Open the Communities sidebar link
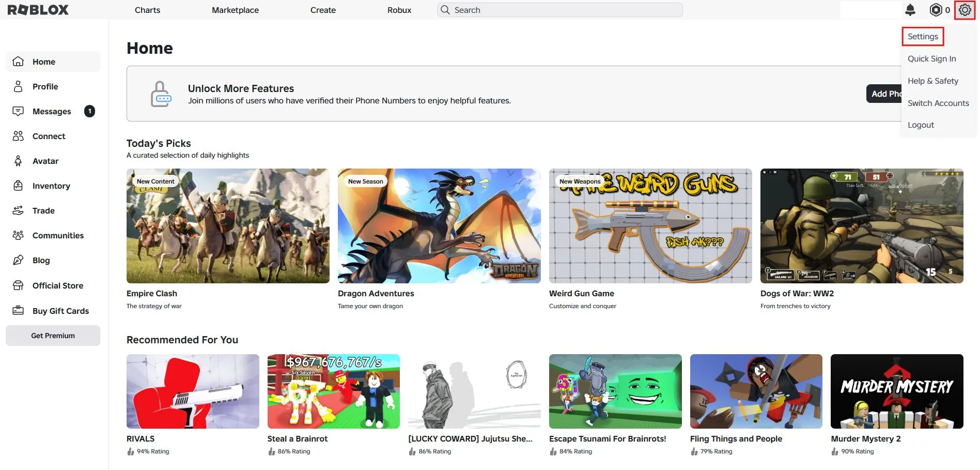The image size is (980, 470). point(58,235)
